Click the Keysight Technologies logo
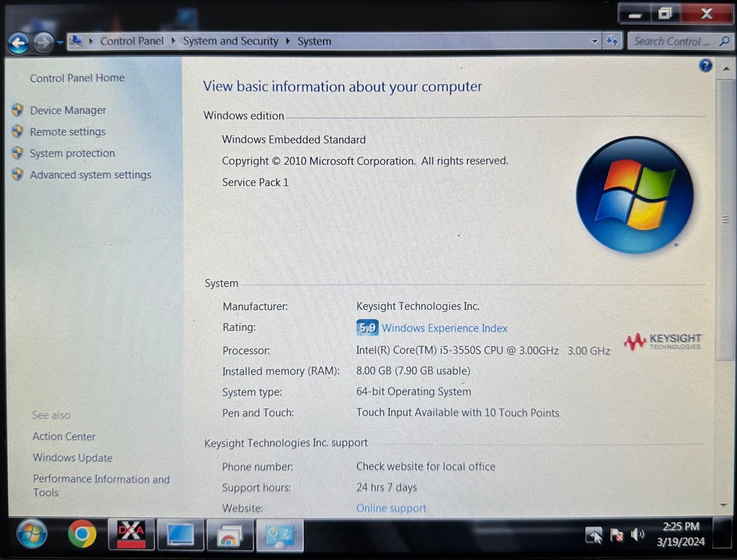 point(662,342)
